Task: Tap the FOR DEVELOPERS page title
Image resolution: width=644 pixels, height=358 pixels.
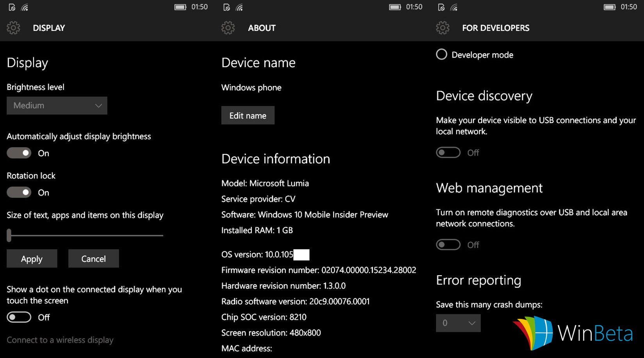Action: (x=496, y=28)
